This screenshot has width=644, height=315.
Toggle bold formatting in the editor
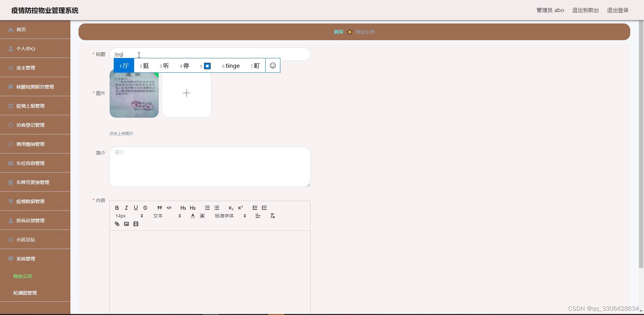click(x=117, y=208)
